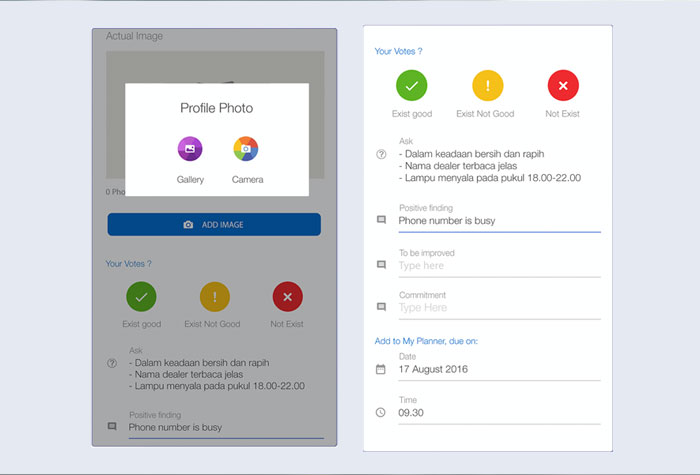
Task: Open the calendar icon beside Date
Action: click(x=381, y=369)
